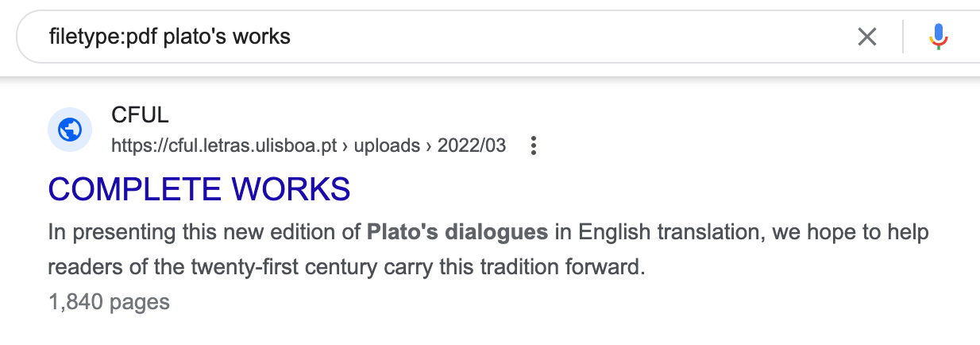This screenshot has width=980, height=345.
Task: Click the word "works" in the search box
Action: 262,37
